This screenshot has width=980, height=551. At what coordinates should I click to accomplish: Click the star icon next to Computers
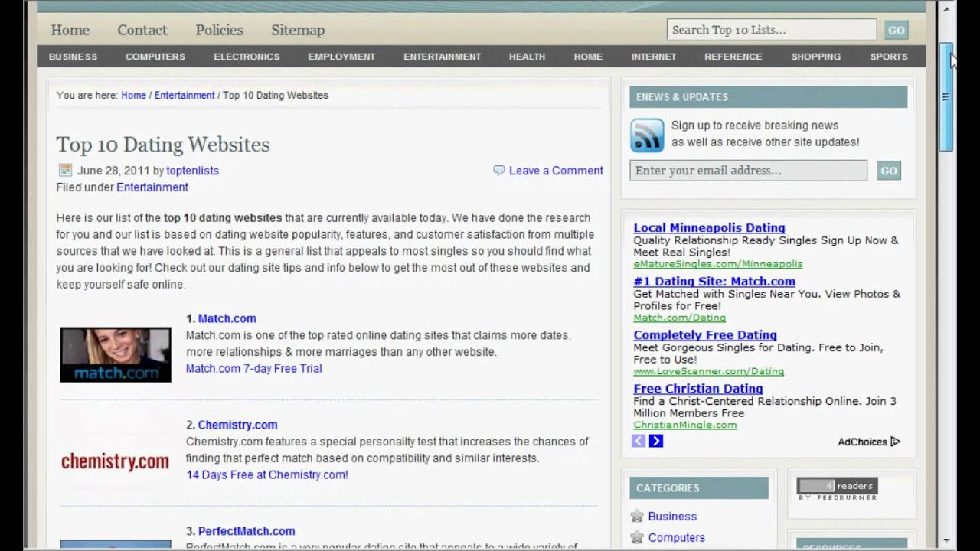click(637, 537)
